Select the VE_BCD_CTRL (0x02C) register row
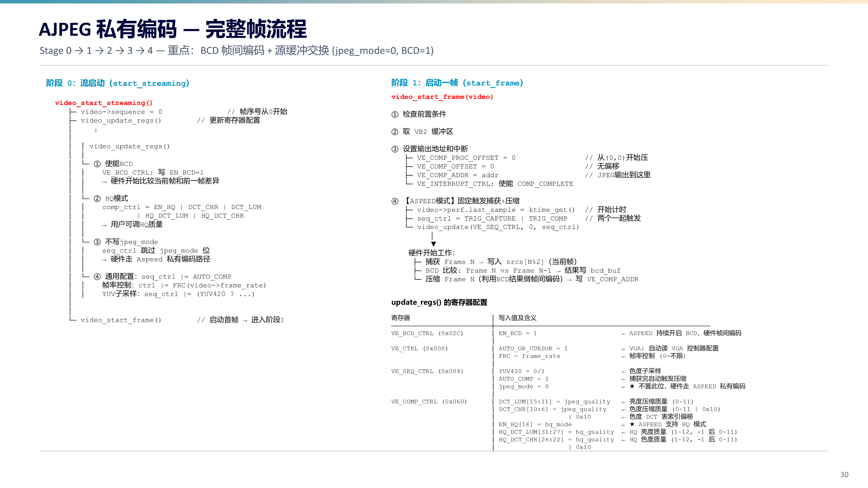Screen dimensions: 868x488 click(427, 333)
